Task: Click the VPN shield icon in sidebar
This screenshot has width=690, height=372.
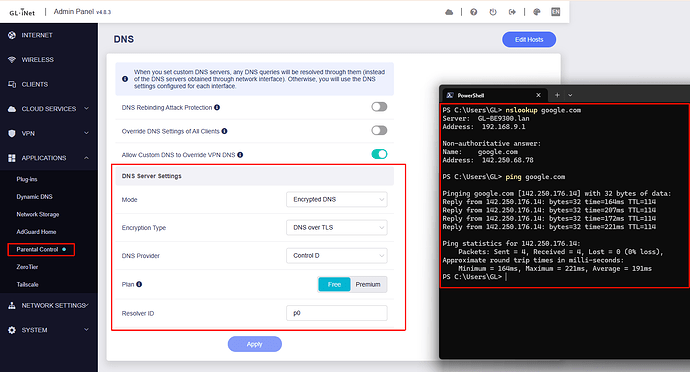Action: [12, 133]
